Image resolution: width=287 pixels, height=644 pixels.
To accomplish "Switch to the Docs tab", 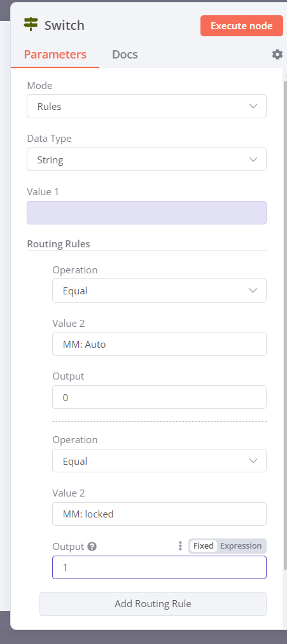I will (x=125, y=55).
